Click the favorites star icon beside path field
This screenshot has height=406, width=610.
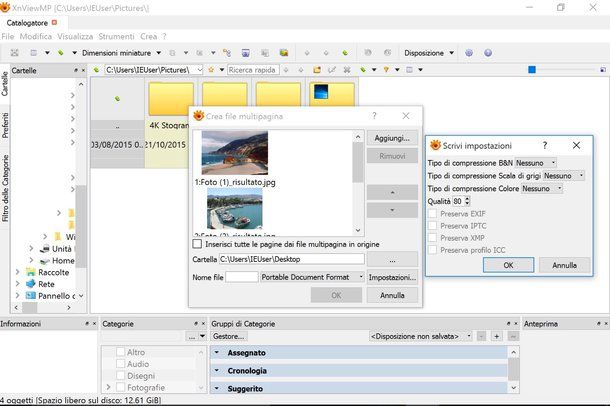[211, 70]
